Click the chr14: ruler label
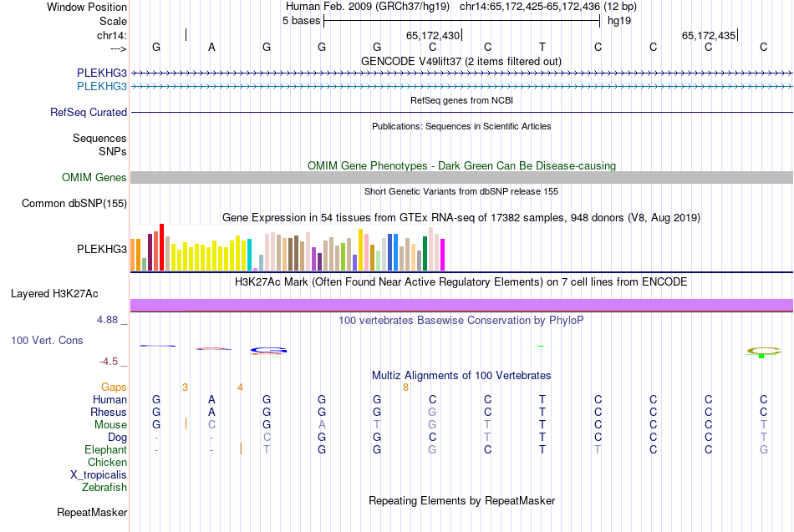794x532 pixels. [x=112, y=35]
